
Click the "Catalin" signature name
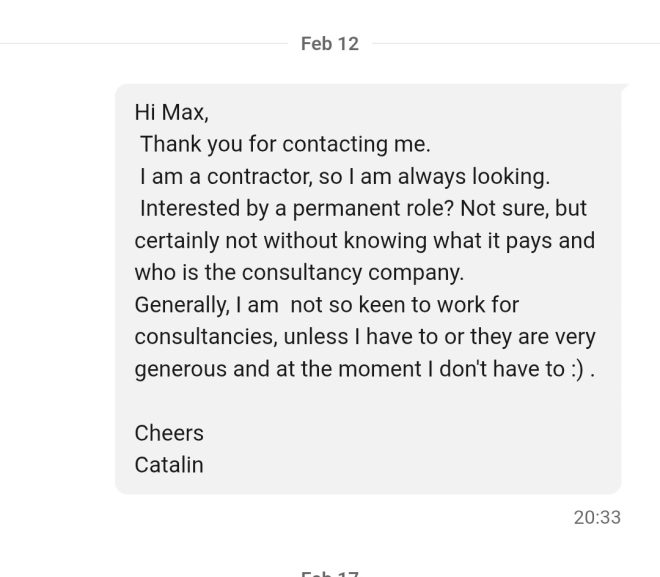169,465
